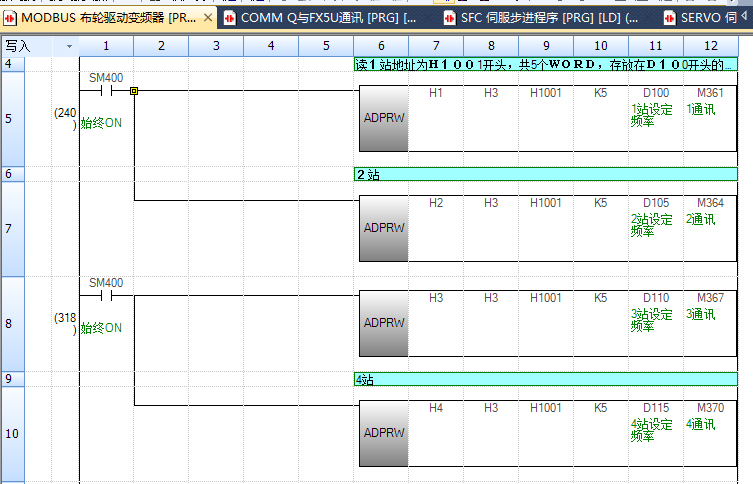Select the D100 operand cell
Screen dimensions: 753x484
pos(655,93)
